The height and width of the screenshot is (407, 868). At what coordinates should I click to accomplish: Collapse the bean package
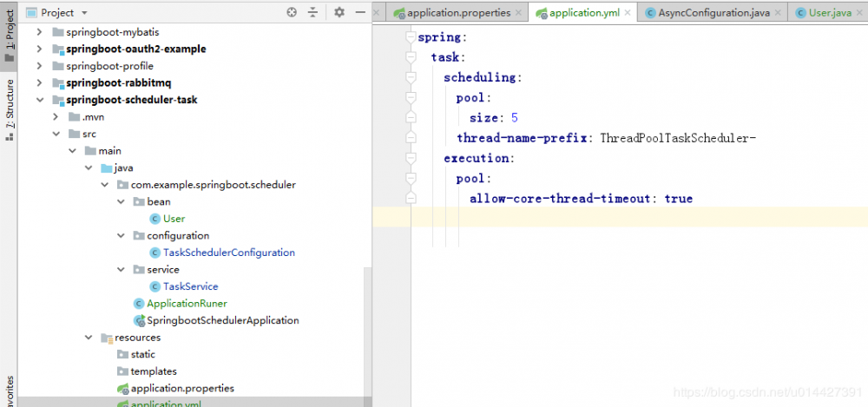point(122,201)
